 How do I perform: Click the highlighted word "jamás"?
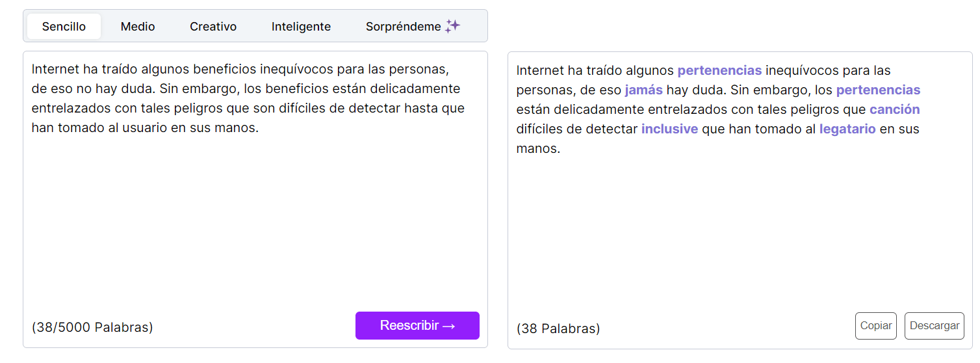tap(643, 90)
